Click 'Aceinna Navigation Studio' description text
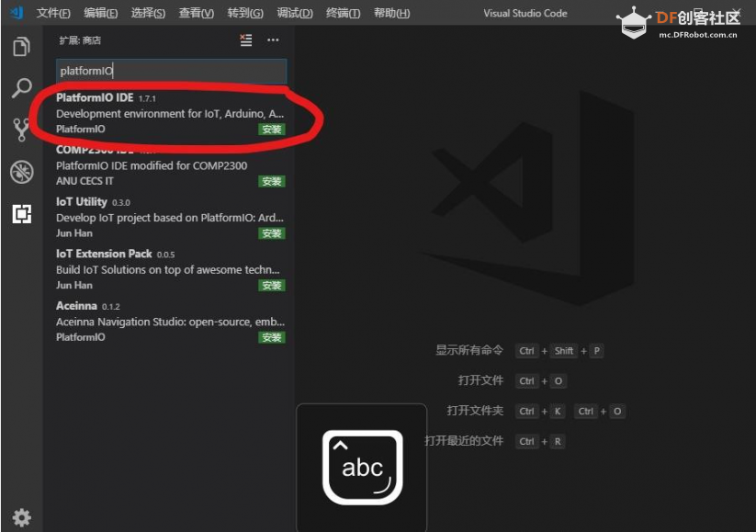756x532 pixels. point(170,322)
